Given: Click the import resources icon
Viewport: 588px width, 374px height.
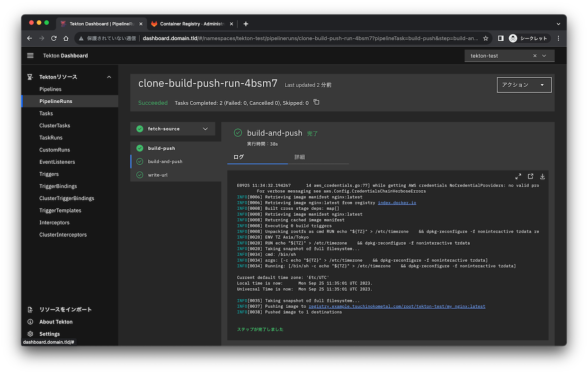Looking at the screenshot, I should tap(30, 310).
